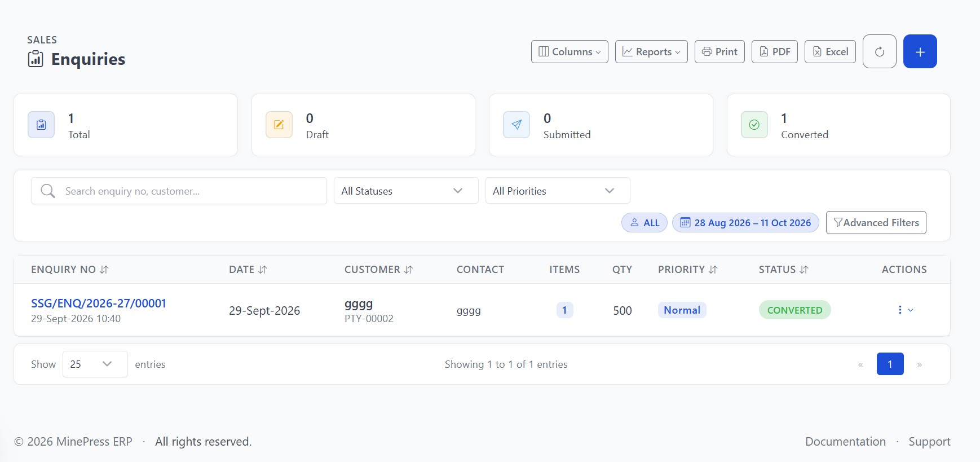Sort by Enquiry No column
Image resolution: width=980 pixels, height=462 pixels.
pyautogui.click(x=70, y=270)
